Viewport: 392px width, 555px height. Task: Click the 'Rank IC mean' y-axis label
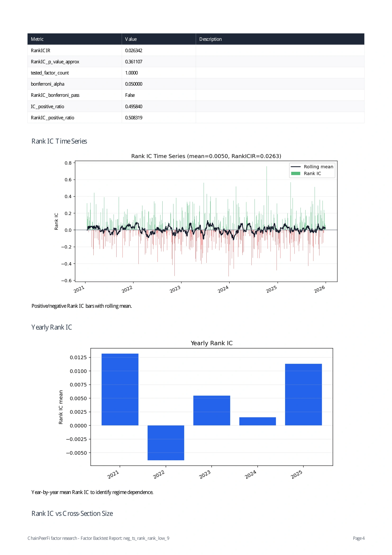click(x=61, y=407)
